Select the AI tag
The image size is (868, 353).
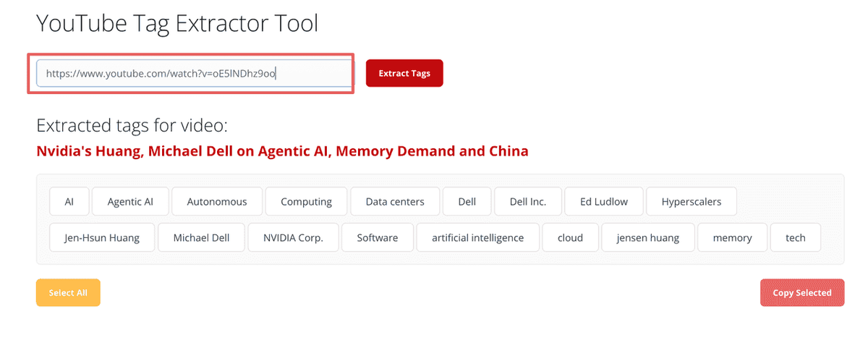(69, 201)
